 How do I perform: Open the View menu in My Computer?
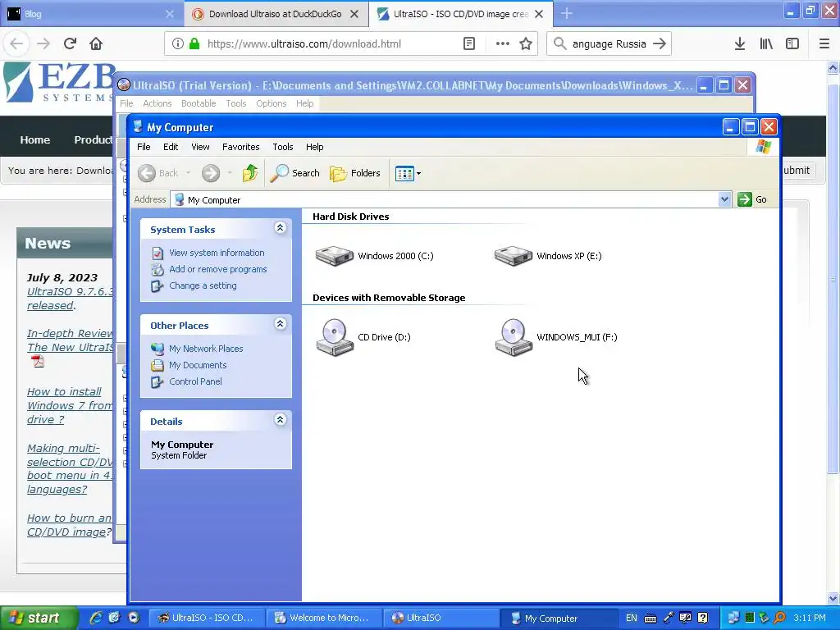[x=200, y=147]
